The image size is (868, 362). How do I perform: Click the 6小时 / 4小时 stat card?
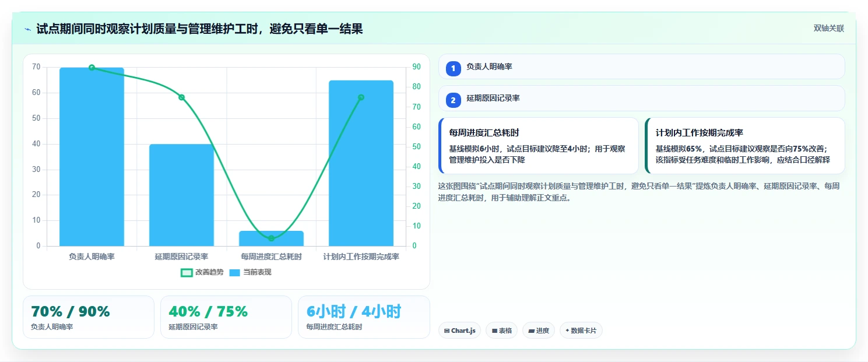point(364,317)
